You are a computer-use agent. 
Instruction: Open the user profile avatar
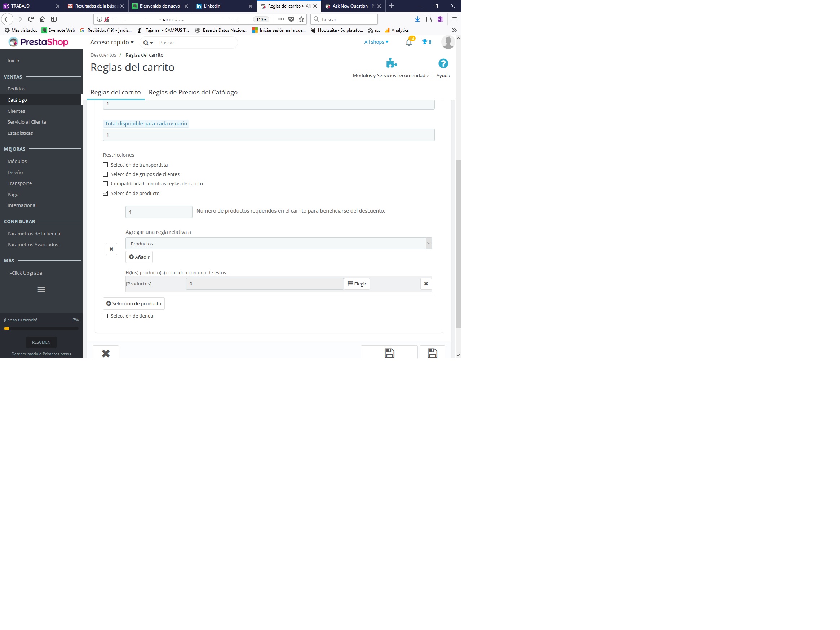(x=448, y=42)
